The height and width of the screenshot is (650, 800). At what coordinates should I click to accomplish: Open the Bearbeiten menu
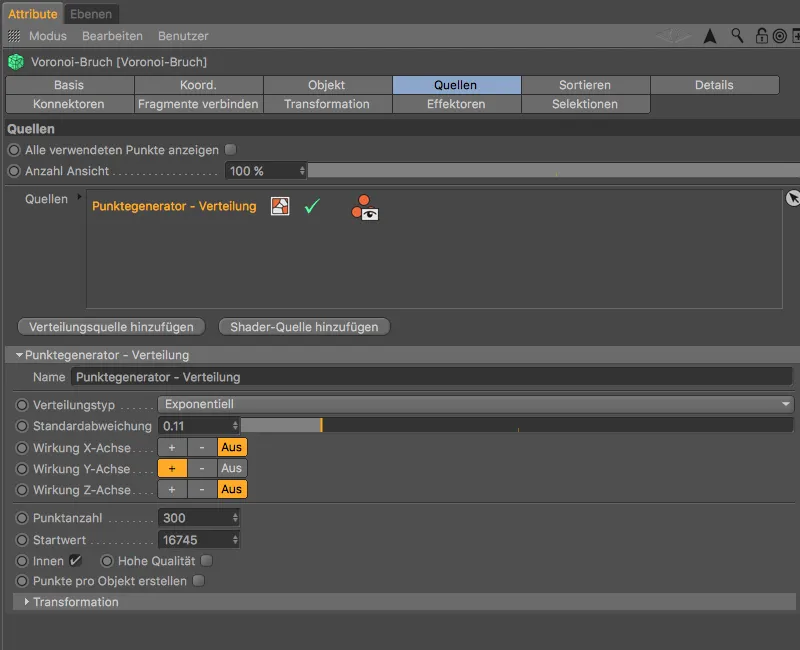(112, 36)
